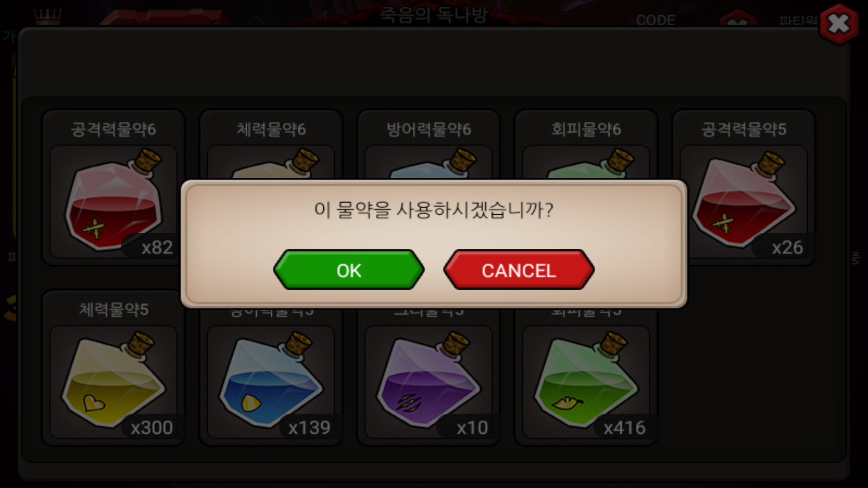Click the 체력물약5 item label
868x488 pixels.
[x=113, y=309]
